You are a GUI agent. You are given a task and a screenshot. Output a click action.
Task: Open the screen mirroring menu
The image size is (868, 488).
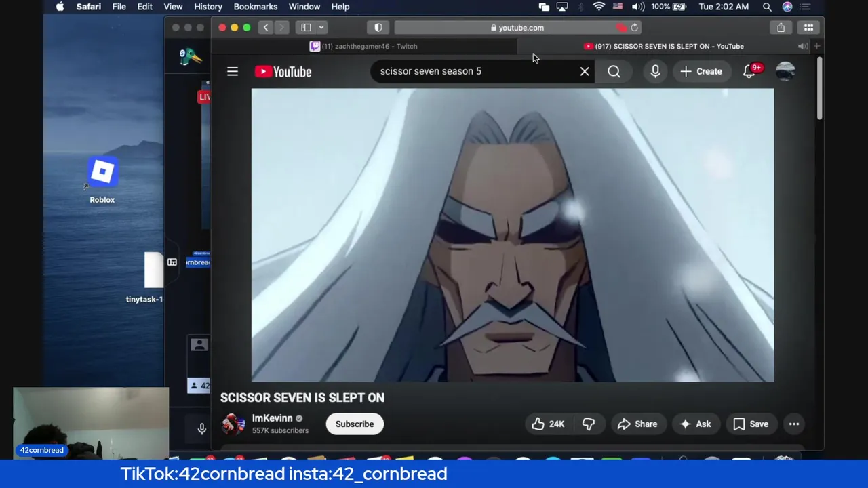click(x=562, y=7)
